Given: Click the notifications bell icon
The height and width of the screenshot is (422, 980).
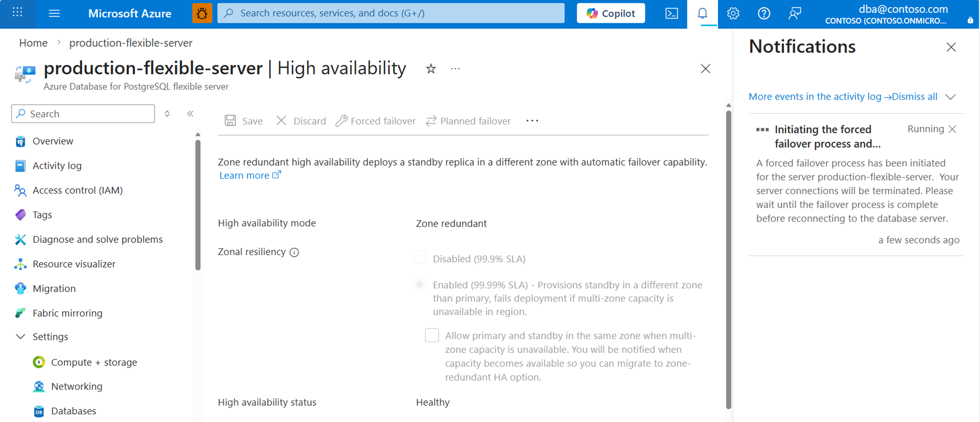Looking at the screenshot, I should point(702,14).
